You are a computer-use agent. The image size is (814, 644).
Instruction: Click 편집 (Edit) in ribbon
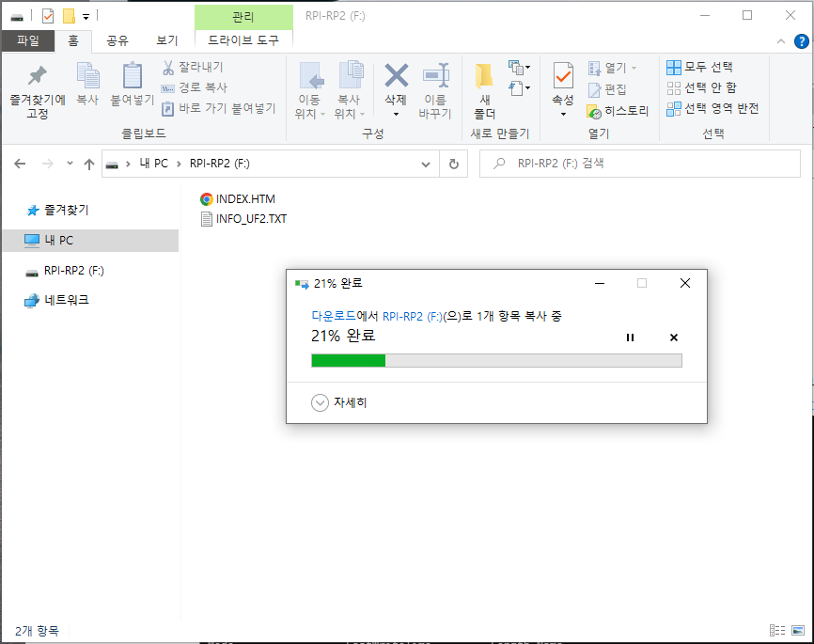coord(607,89)
